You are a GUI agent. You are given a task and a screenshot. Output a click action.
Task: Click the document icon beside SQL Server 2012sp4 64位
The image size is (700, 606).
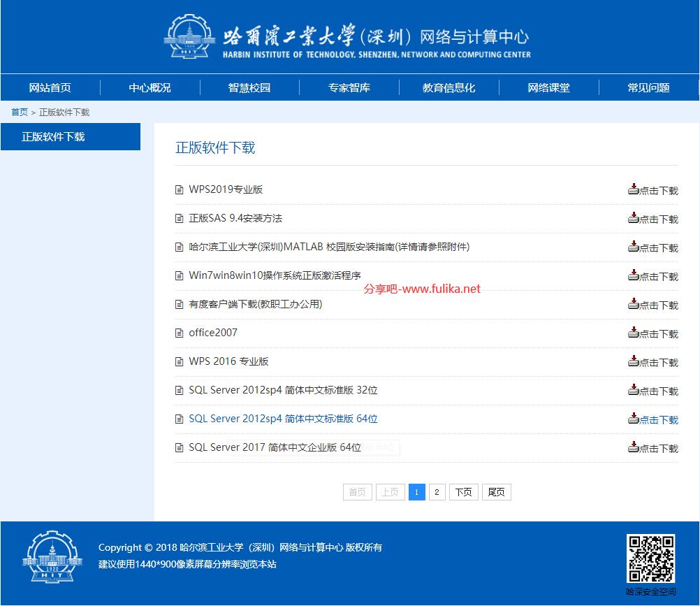pyautogui.click(x=179, y=419)
